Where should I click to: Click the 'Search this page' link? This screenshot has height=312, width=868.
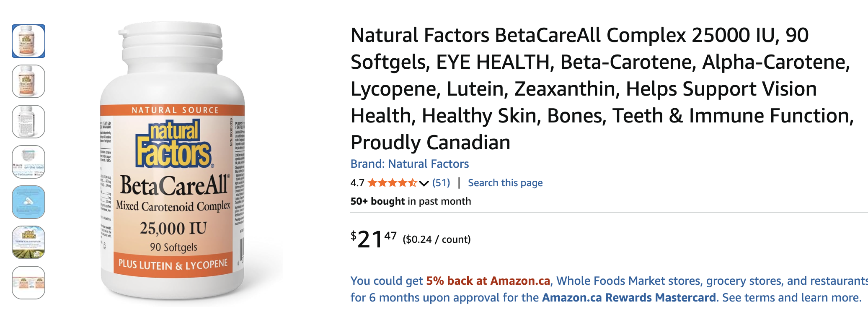pos(505,183)
